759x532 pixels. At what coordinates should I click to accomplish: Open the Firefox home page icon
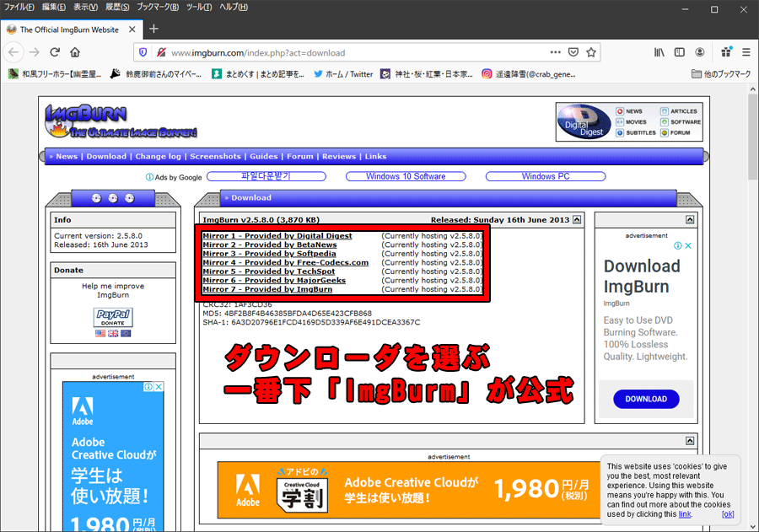pyautogui.click(x=75, y=52)
